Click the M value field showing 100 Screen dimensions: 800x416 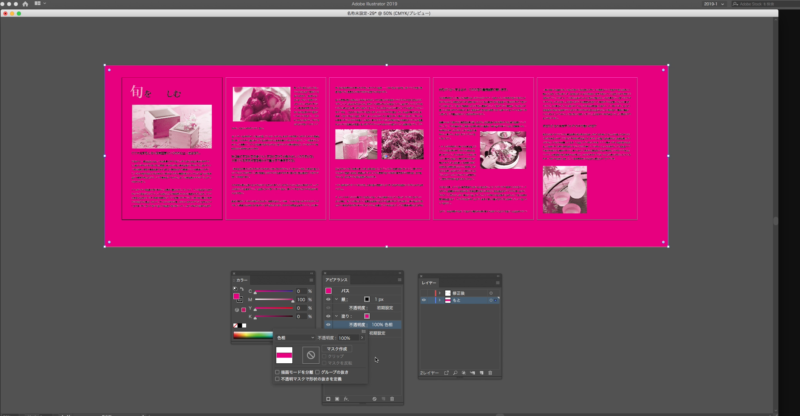click(x=301, y=300)
